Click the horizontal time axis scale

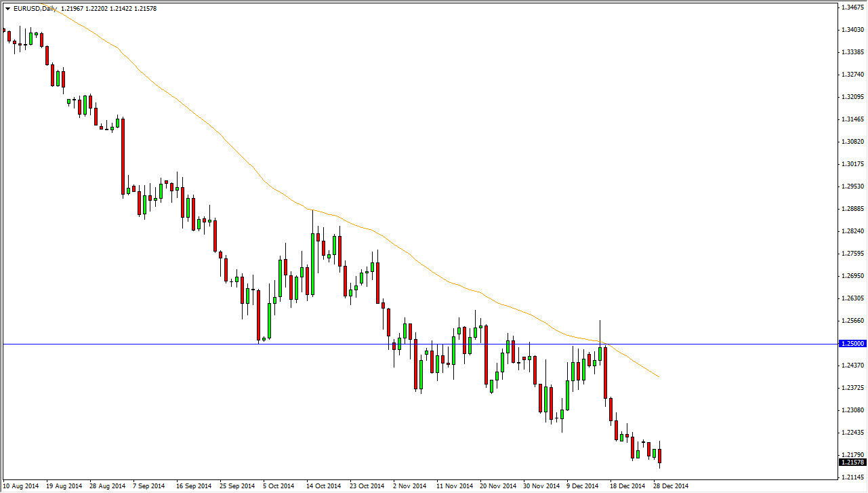pyautogui.click(x=407, y=486)
